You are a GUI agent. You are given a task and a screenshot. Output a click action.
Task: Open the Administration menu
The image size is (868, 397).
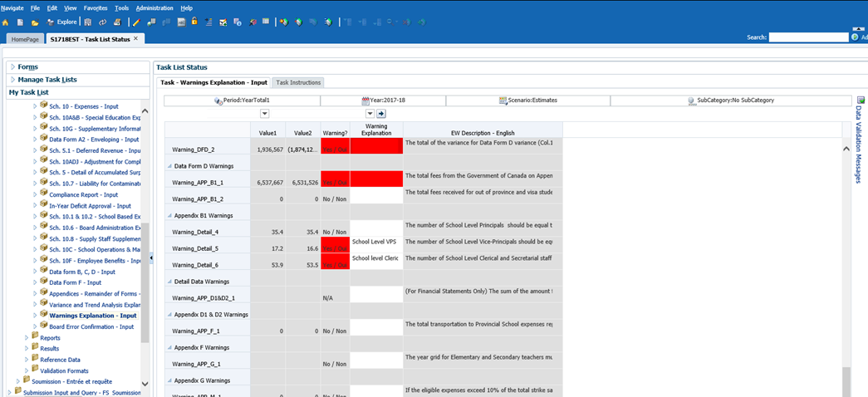click(154, 8)
